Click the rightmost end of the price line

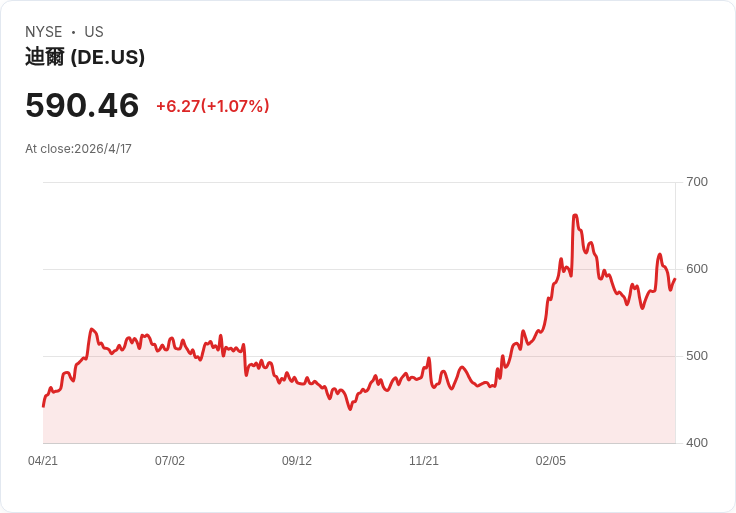tap(675, 279)
